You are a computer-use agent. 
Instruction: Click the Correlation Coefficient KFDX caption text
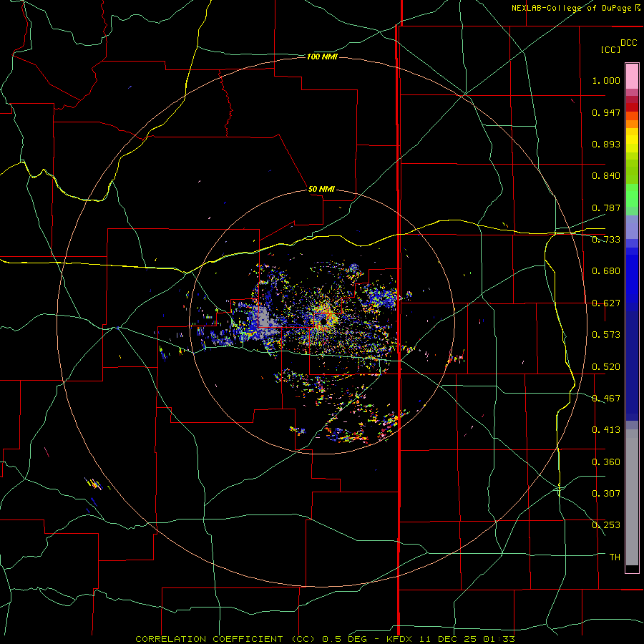click(325, 639)
